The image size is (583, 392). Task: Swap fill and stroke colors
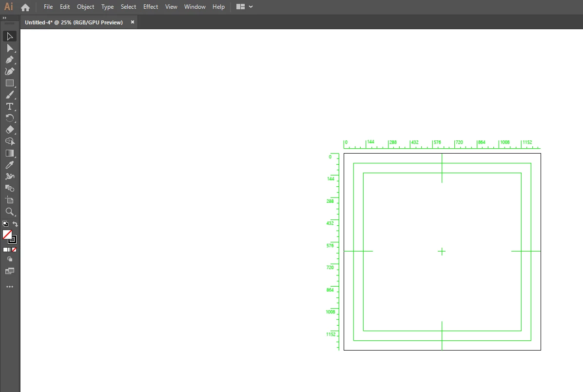pos(15,224)
